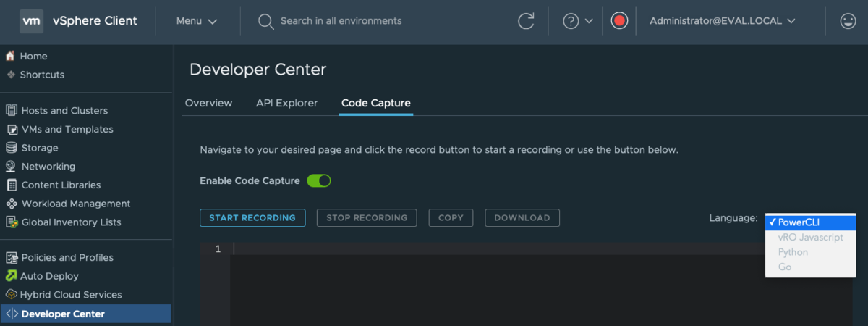868x326 pixels.
Task: Click the COPY button
Action: click(451, 217)
